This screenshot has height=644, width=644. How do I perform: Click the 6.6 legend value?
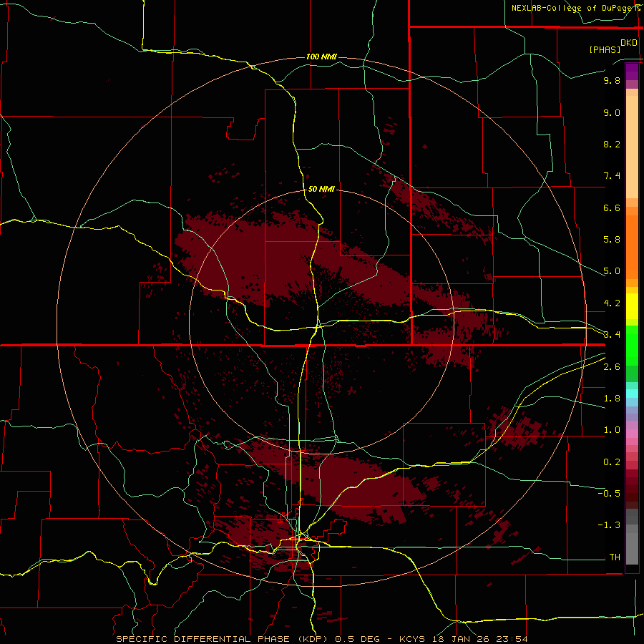[612, 208]
